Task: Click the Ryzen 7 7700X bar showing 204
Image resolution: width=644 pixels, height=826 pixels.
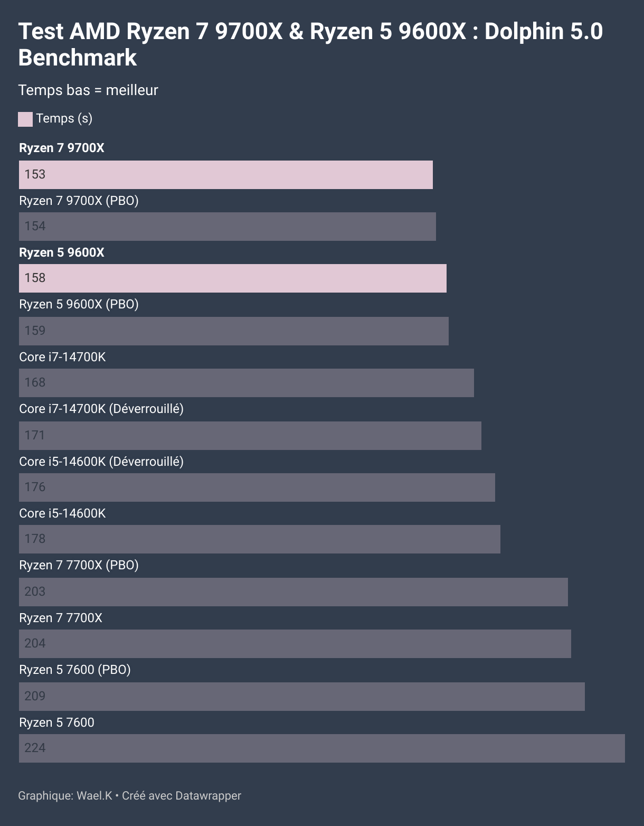Action: 295,644
